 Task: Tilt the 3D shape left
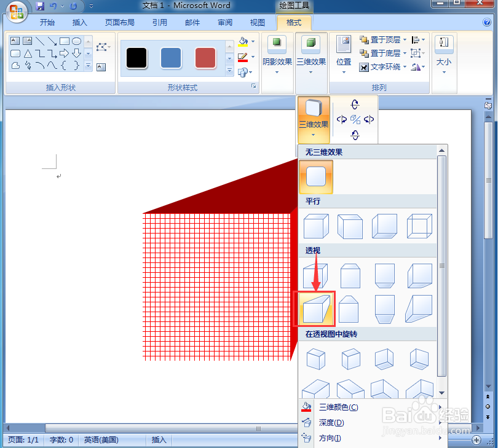342,119
